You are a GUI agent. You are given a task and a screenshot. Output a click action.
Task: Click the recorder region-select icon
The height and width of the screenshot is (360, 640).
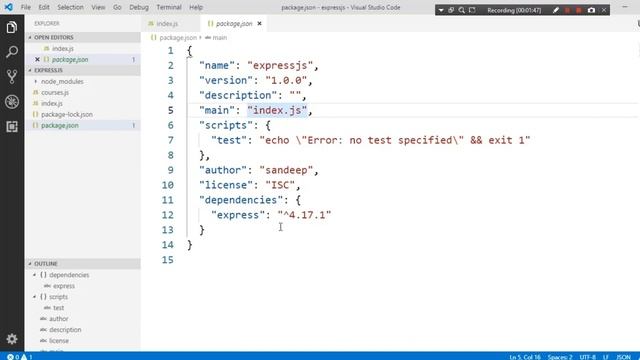[x=472, y=10]
